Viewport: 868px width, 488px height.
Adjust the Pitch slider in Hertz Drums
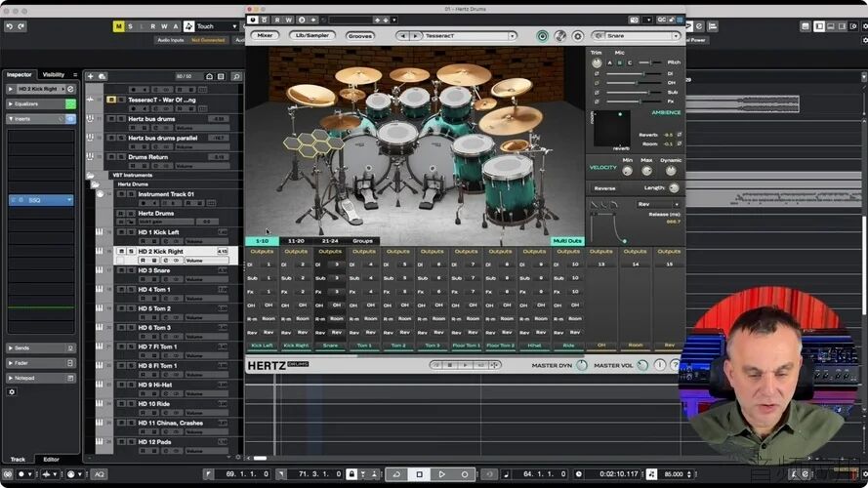pos(650,62)
